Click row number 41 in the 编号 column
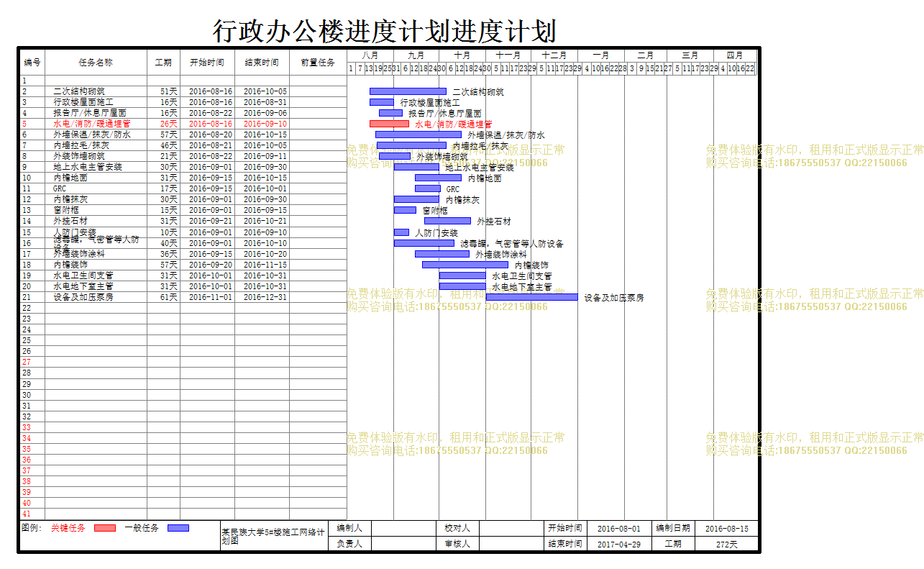Image resolution: width=924 pixels, height=569 pixels. coord(27,514)
